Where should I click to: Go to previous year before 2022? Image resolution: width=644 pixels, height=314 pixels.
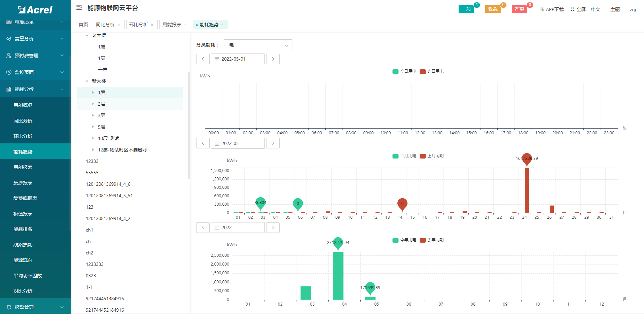203,228
